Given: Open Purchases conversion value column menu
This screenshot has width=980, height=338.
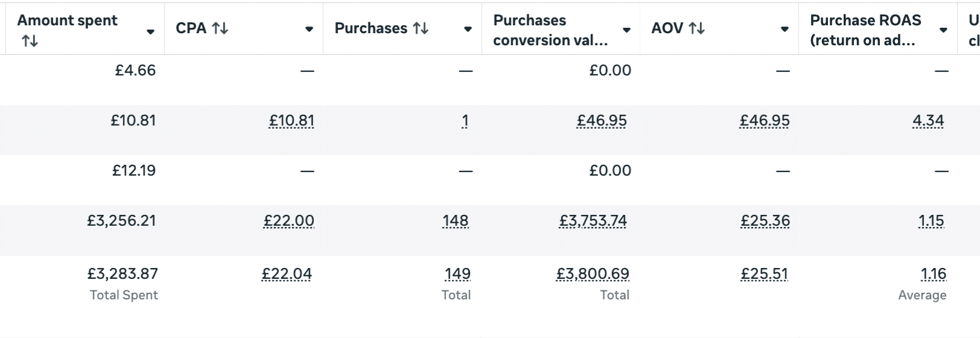Looking at the screenshot, I should 626,30.
